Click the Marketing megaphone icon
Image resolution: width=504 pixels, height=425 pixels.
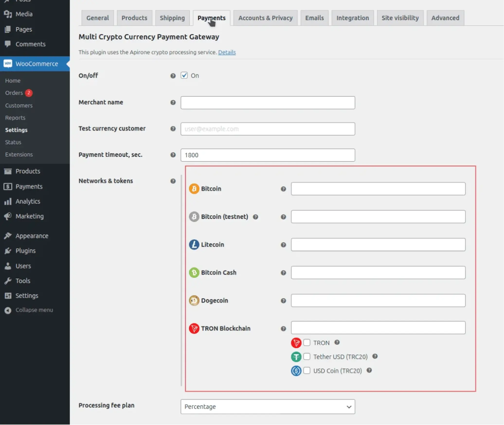(8, 216)
